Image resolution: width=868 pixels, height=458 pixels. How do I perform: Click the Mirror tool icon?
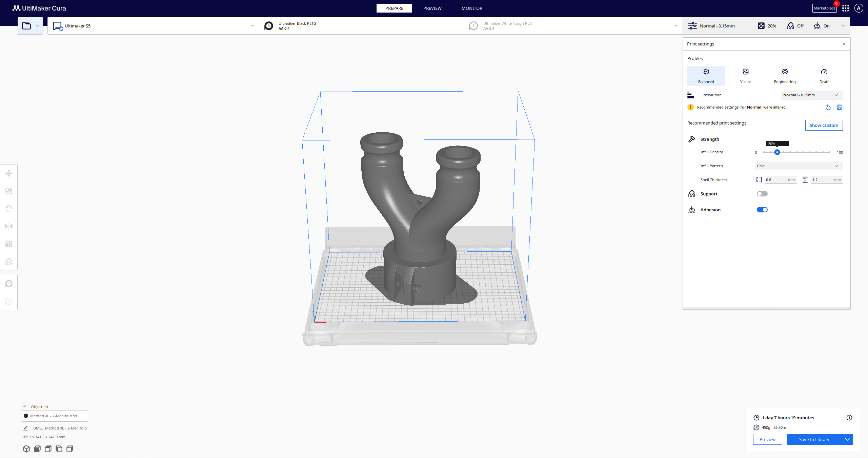(x=8, y=226)
